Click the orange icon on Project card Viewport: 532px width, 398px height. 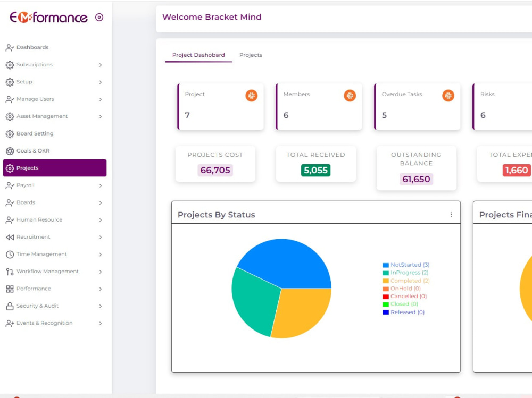coord(252,96)
